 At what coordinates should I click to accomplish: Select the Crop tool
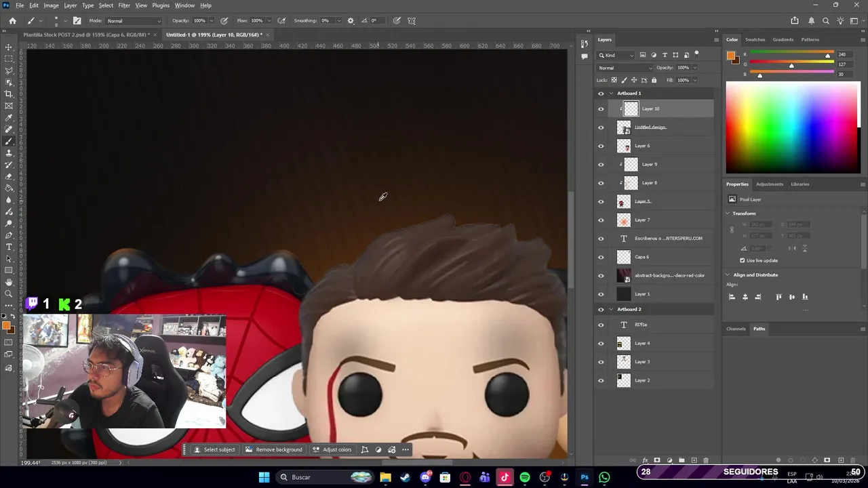click(x=9, y=94)
